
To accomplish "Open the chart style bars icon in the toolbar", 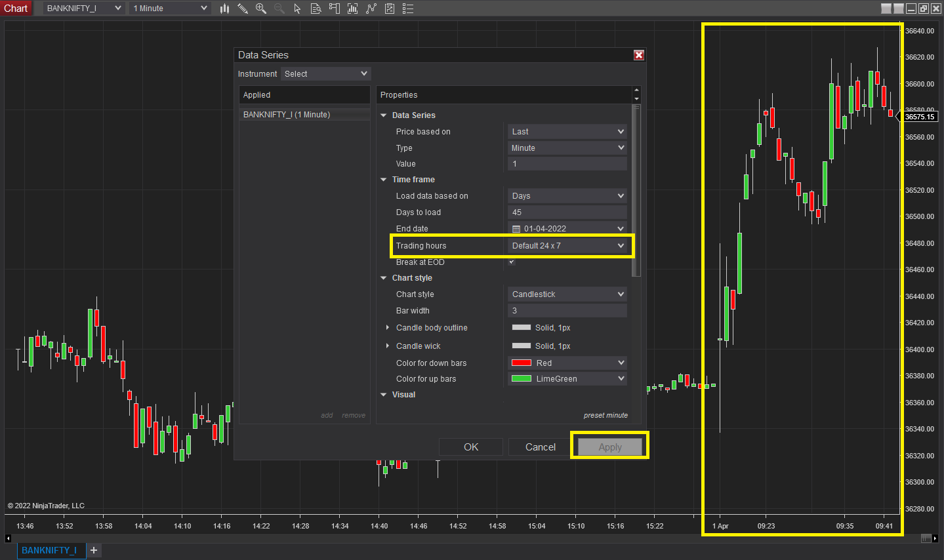I will (x=224, y=9).
